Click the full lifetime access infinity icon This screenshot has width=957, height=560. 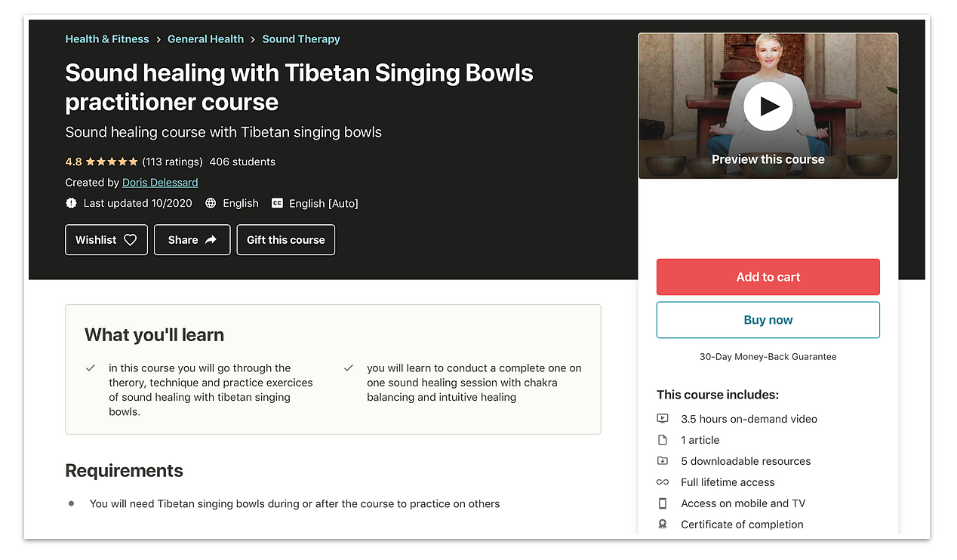pos(663,482)
